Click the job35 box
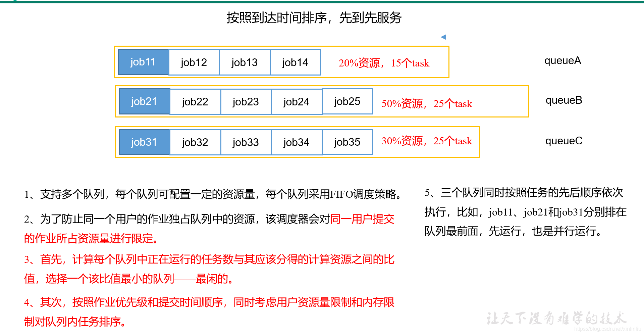This screenshot has height=335, width=644. tap(347, 142)
